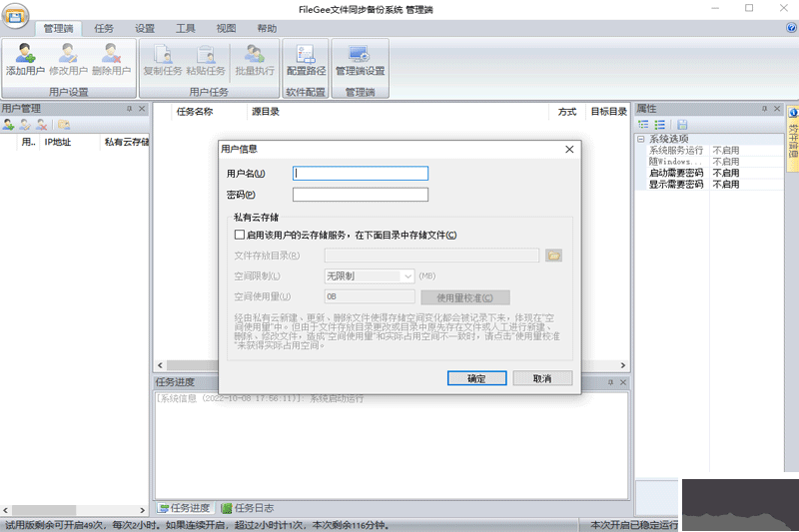This screenshot has height=532, width=799.
Task: Pin the 属性 panel
Action: pos(764,109)
